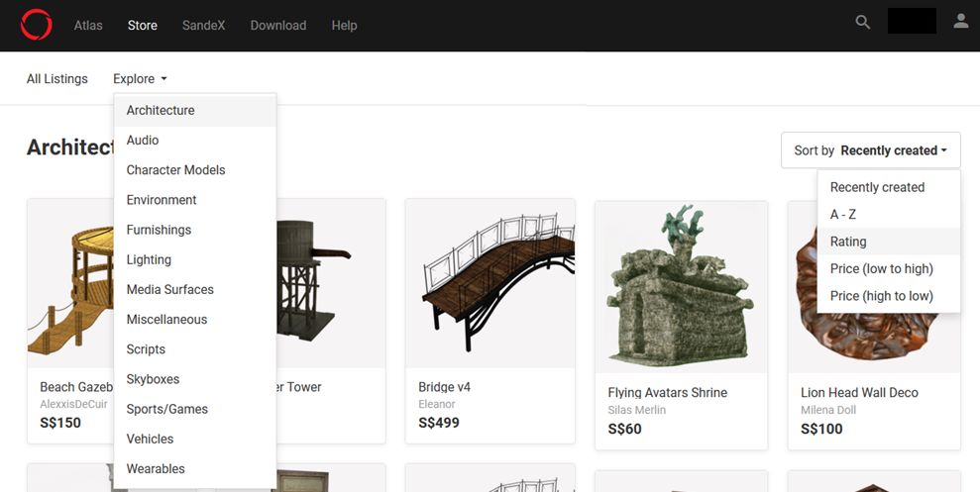Go to the Atlas page
Screen dimensions: 980x492
(x=88, y=26)
